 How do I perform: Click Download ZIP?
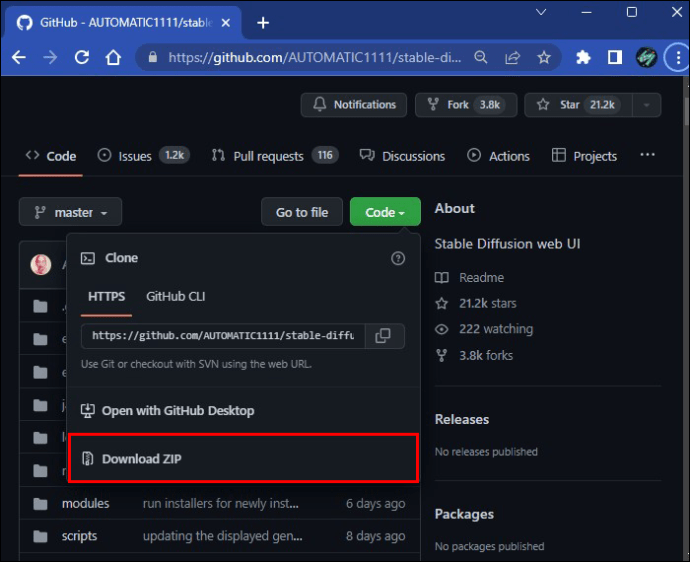(x=243, y=459)
